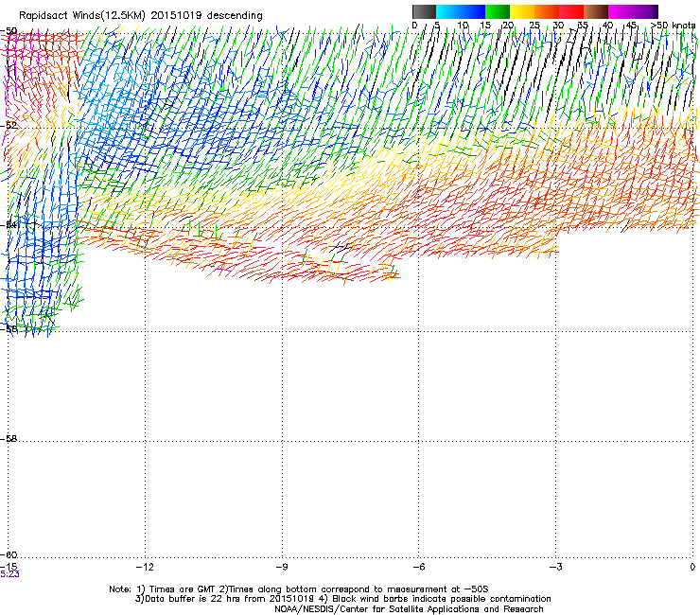The image size is (700, 615).
Task: Click the brown 35-40 knots legend segment
Action: tap(596, 11)
